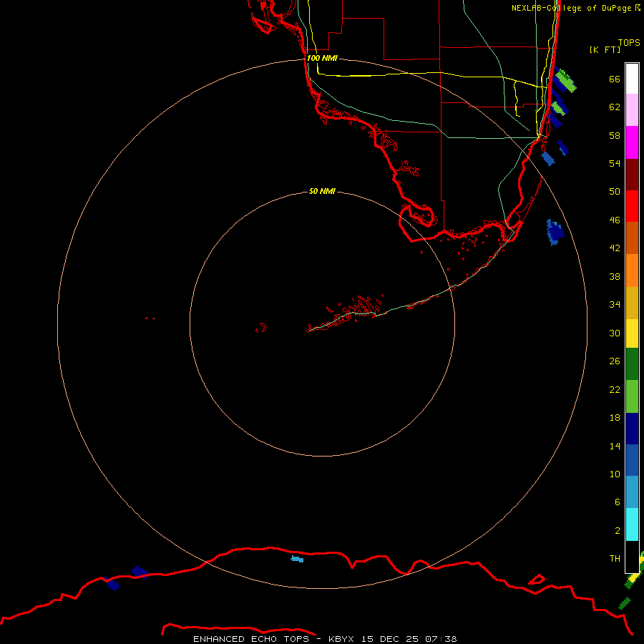The image size is (644, 644).
Task: Click the 30 value on the legend
Action: point(615,333)
